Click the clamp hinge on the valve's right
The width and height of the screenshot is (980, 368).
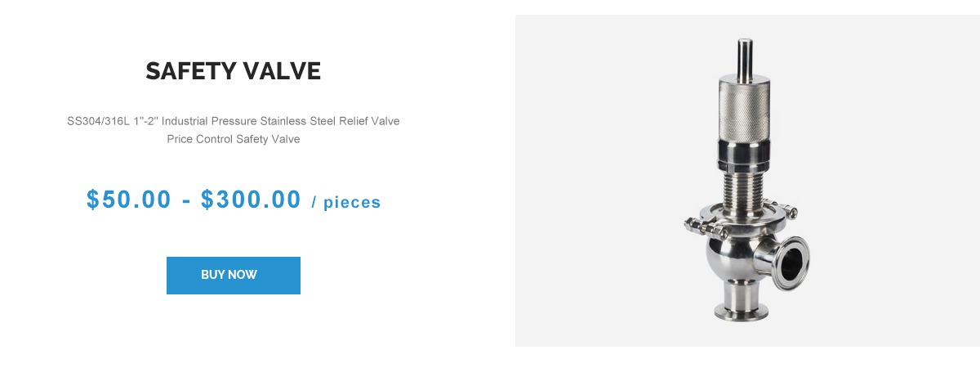[790, 213]
